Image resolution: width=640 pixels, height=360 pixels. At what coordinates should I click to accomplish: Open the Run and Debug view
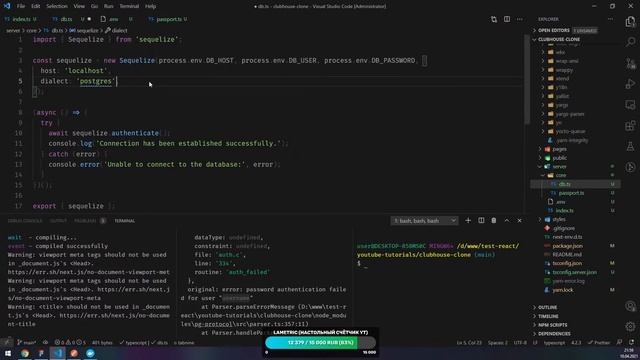(x=630, y=84)
